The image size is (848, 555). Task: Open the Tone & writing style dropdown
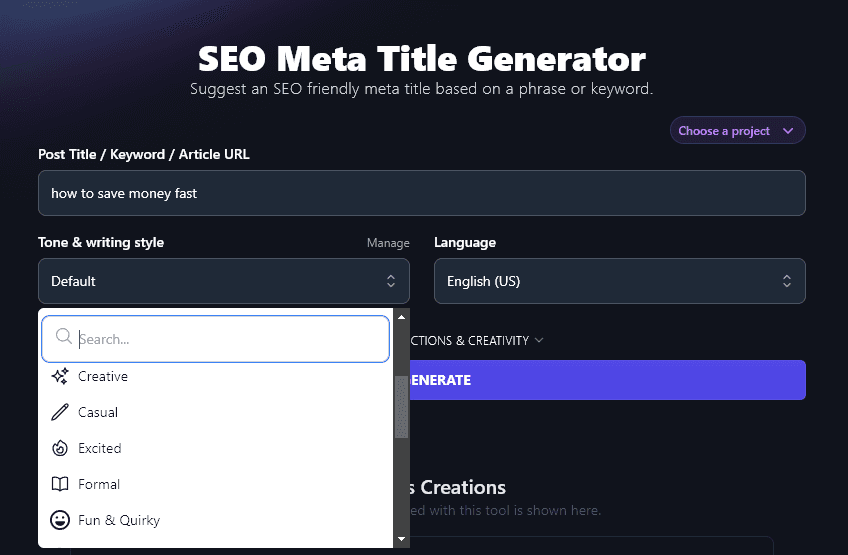(x=224, y=282)
